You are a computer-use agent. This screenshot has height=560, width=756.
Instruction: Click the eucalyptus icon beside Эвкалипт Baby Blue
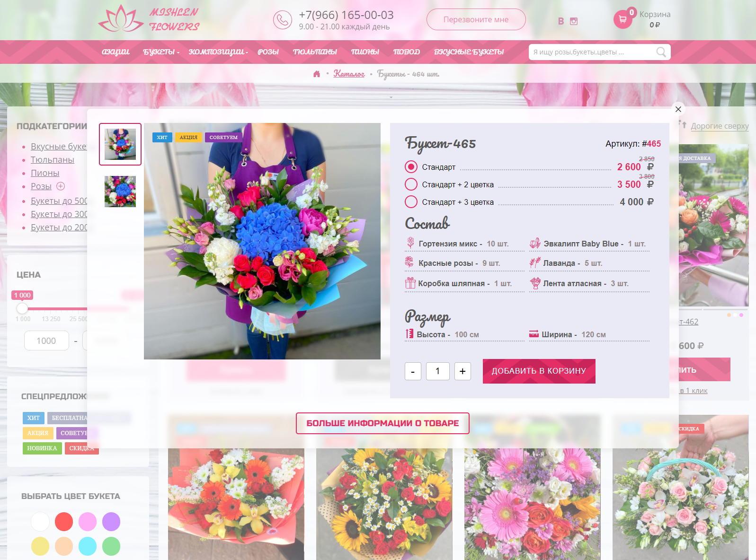(535, 243)
